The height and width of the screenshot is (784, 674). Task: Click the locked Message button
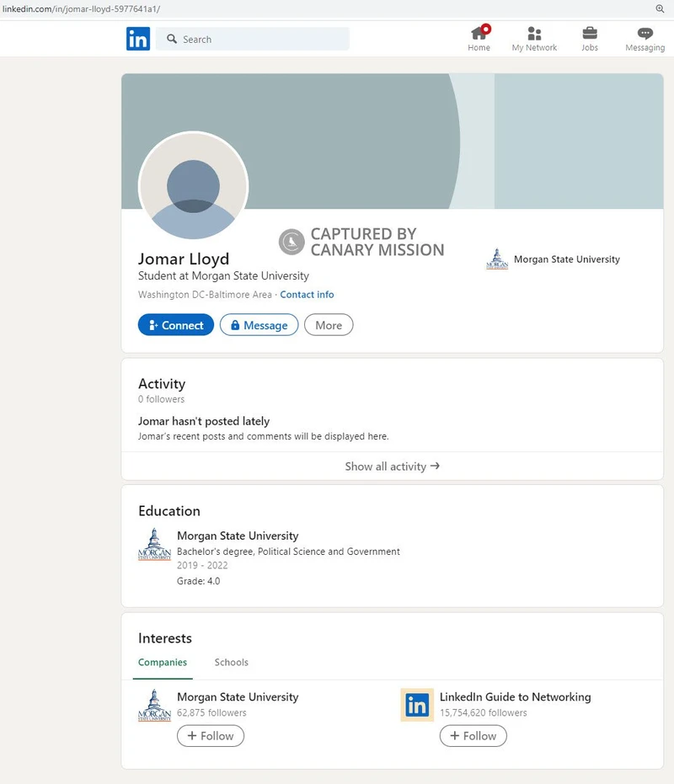259,325
